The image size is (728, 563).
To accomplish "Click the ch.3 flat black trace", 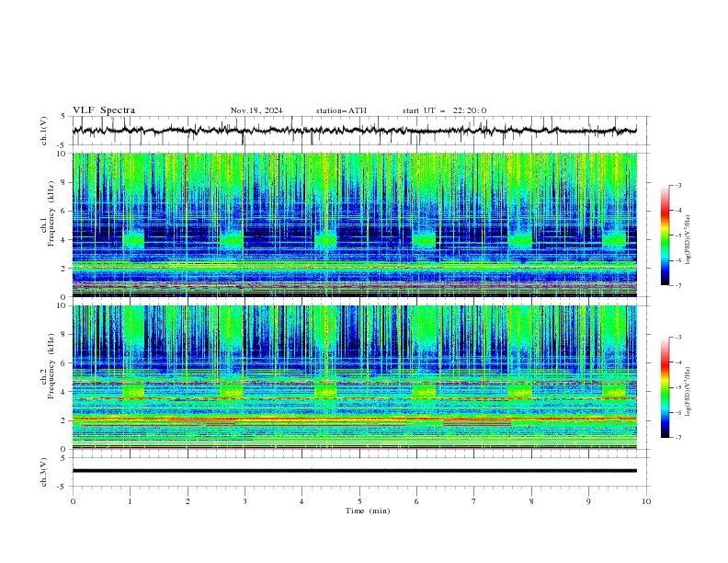I will pos(354,471).
